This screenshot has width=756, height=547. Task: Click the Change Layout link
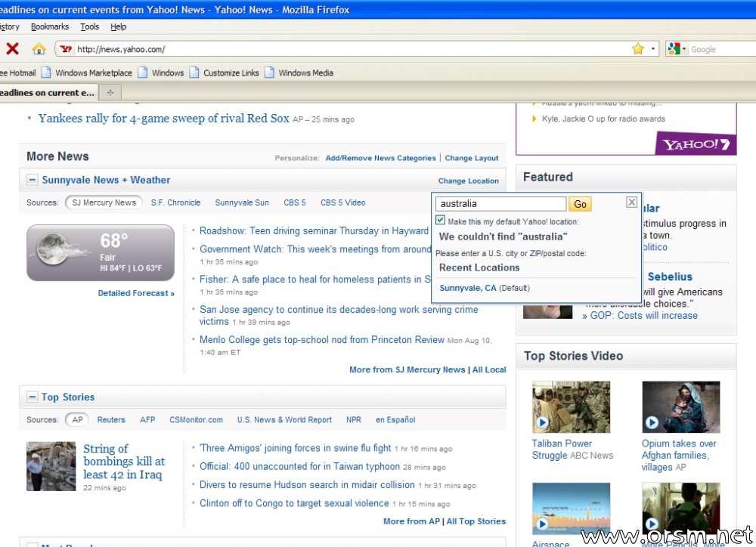(x=472, y=158)
